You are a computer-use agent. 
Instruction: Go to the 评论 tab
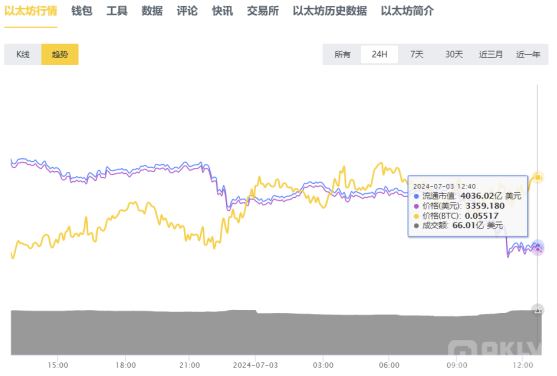pyautogui.click(x=187, y=11)
